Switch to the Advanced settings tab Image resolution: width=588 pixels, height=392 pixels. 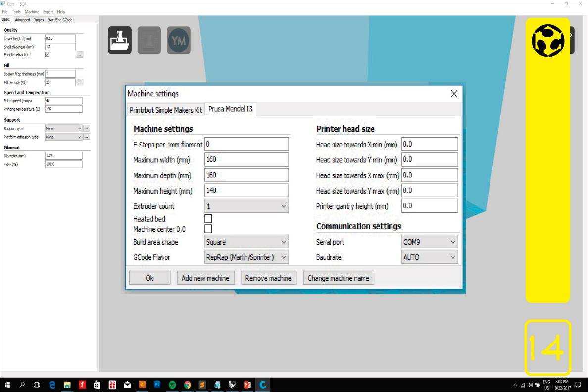coord(22,20)
